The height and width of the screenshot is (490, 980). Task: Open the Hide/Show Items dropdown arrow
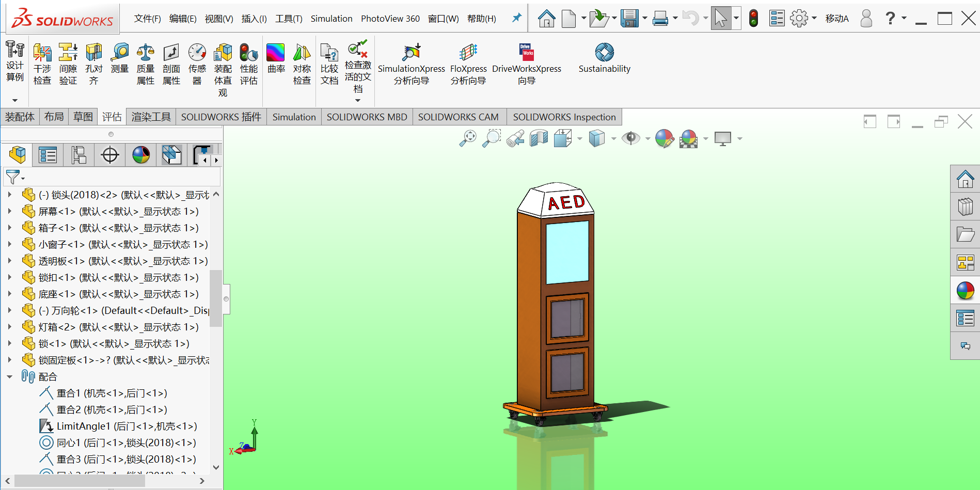click(x=647, y=138)
